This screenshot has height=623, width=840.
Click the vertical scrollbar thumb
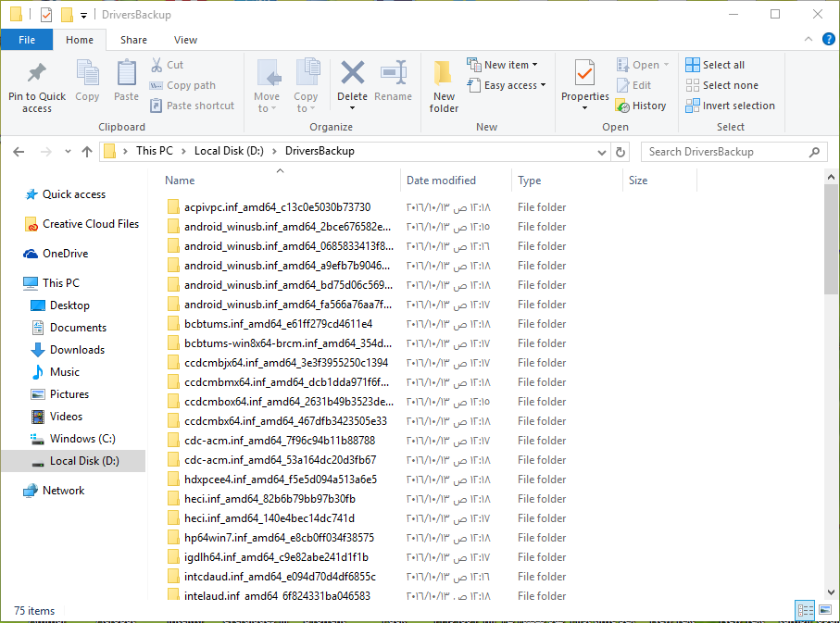831,239
